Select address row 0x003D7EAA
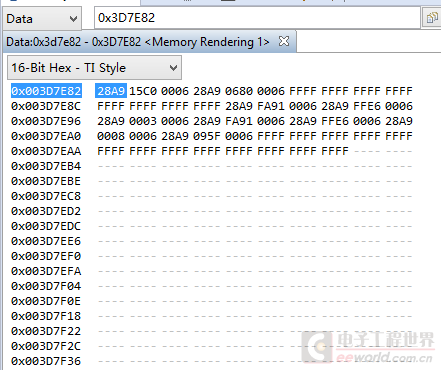This screenshot has width=441, height=370. 46,151
